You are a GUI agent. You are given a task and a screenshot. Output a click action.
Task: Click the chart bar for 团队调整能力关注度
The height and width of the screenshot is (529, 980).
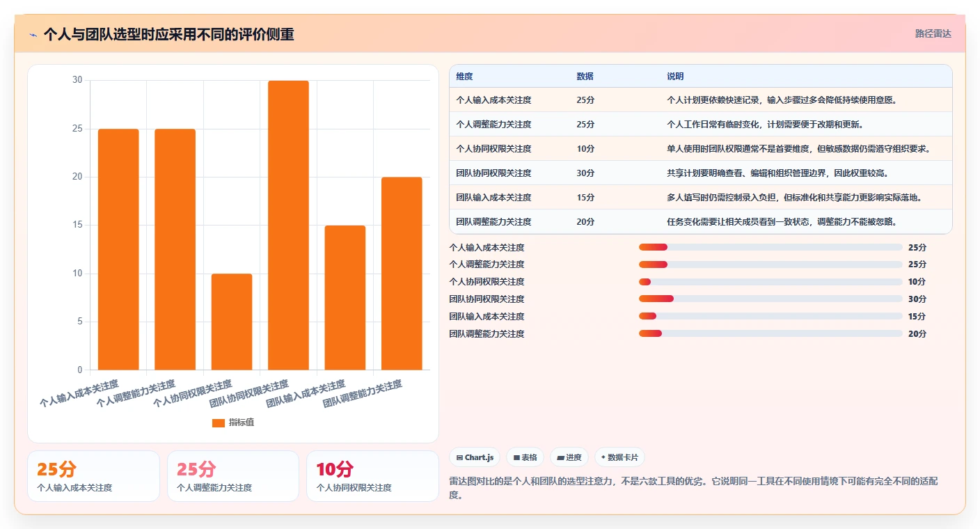pos(402,274)
